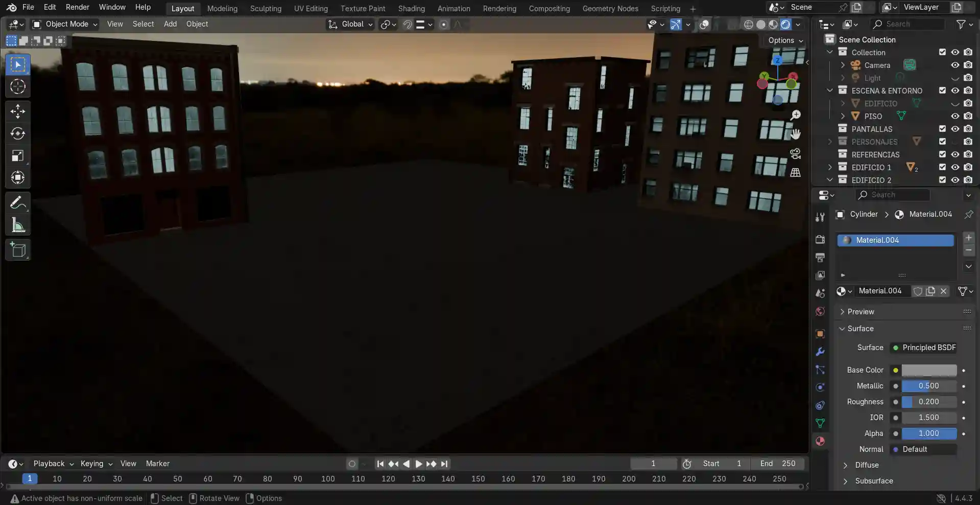Select the Add Cube tool
The height and width of the screenshot is (505, 980).
click(x=18, y=250)
